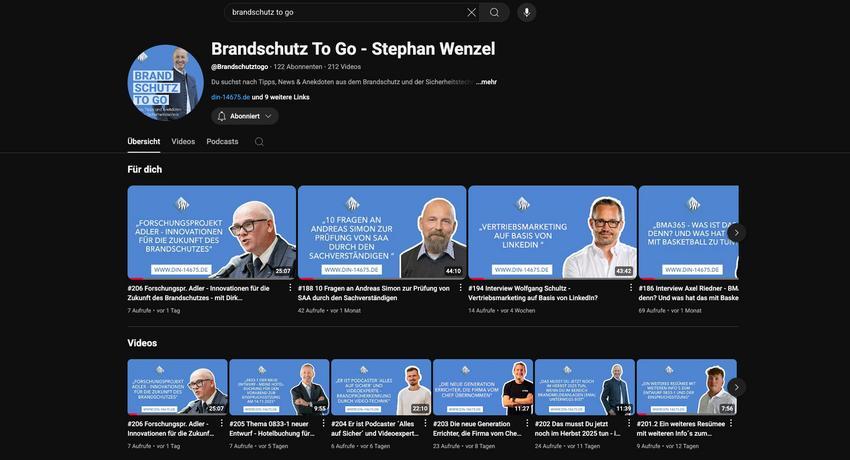This screenshot has height=460, width=850.
Task: Click the '122 Abonnenten' subscriber count
Action: [298, 67]
